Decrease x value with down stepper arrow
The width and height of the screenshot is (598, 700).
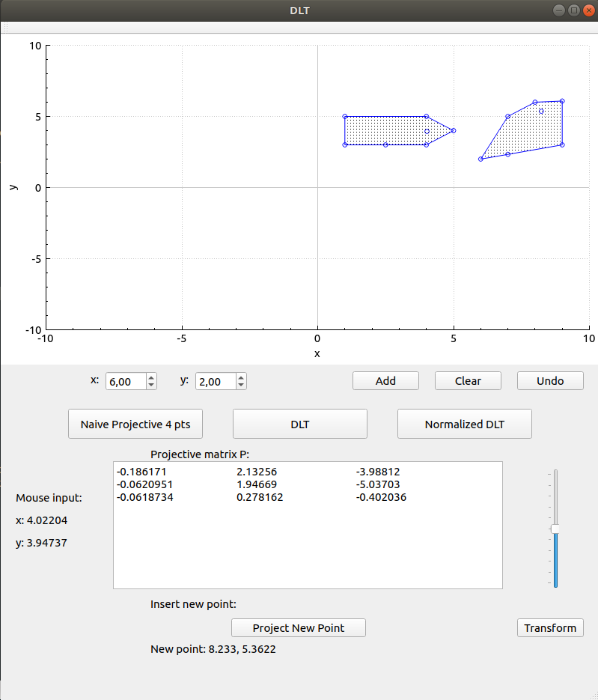click(151, 386)
